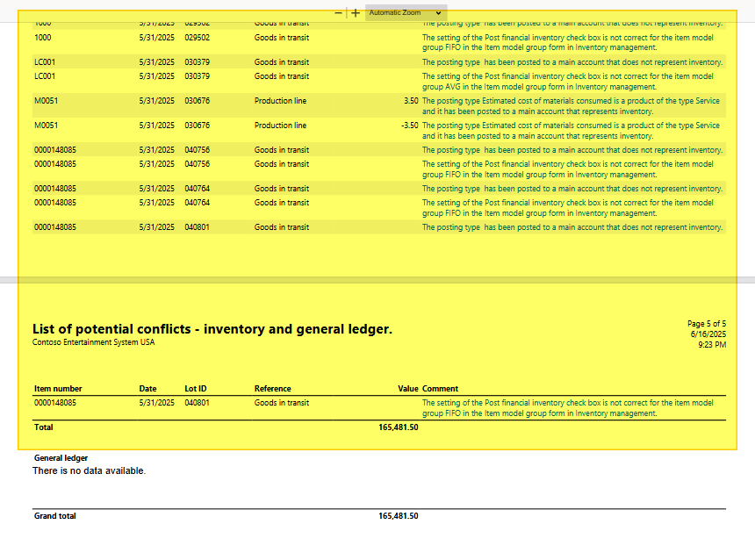Click the 'Page 5 of 5' indicator
This screenshot has width=755, height=560.
pos(706,324)
